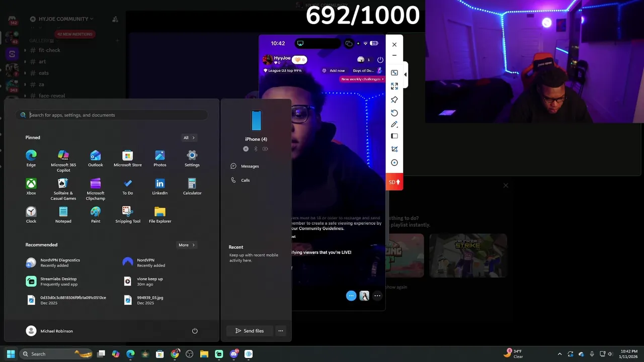Click crop icon in mirror toolbar
Screen dimensions: 644x362
pos(394,149)
